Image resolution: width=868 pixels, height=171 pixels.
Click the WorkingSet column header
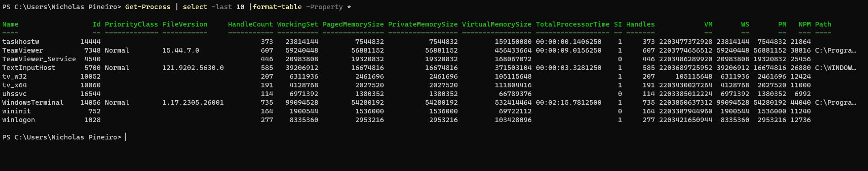click(298, 24)
